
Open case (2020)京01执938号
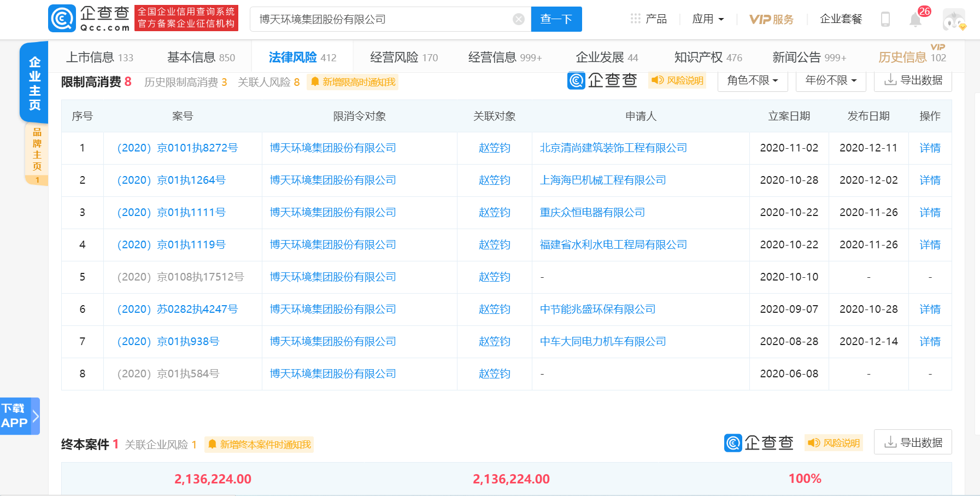click(x=168, y=342)
